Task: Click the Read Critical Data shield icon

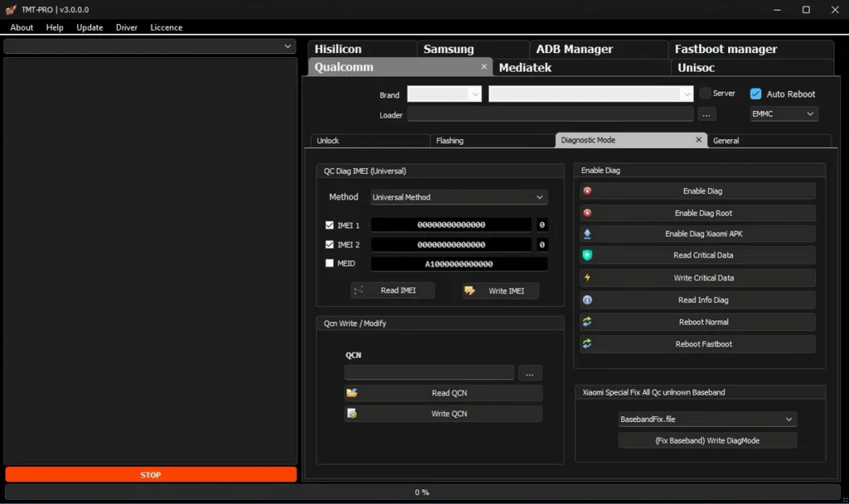Action: 587,255
